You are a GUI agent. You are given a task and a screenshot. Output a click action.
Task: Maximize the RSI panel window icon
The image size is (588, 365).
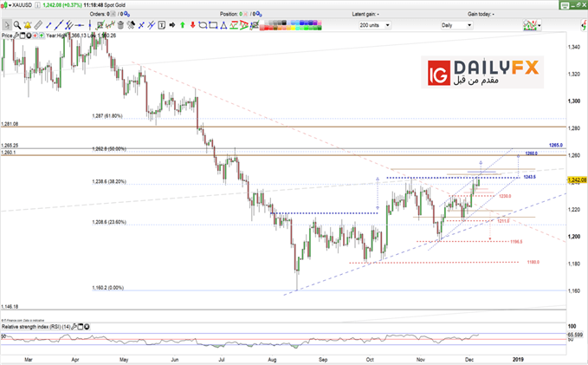point(81,327)
